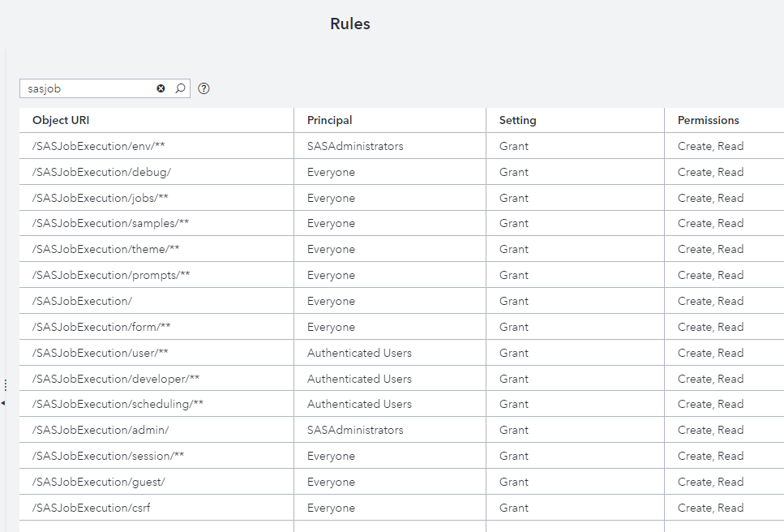Image resolution: width=784 pixels, height=532 pixels.
Task: Sort rules by Principal column
Action: (328, 120)
